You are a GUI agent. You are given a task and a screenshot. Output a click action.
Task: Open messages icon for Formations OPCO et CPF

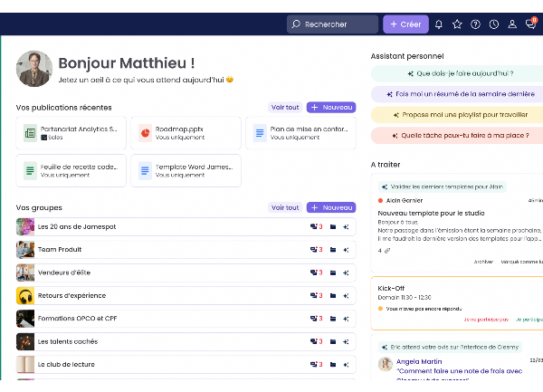(316, 319)
